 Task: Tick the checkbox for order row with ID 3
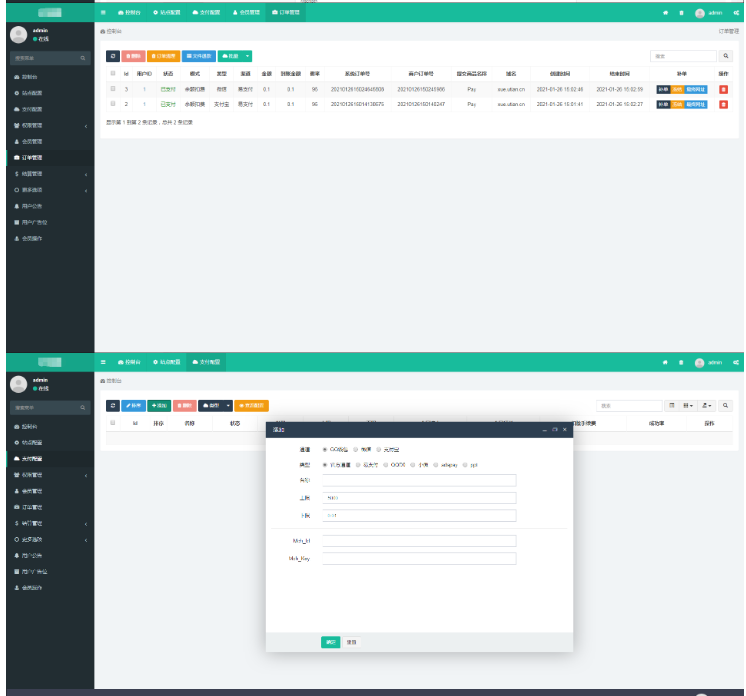pos(113,89)
